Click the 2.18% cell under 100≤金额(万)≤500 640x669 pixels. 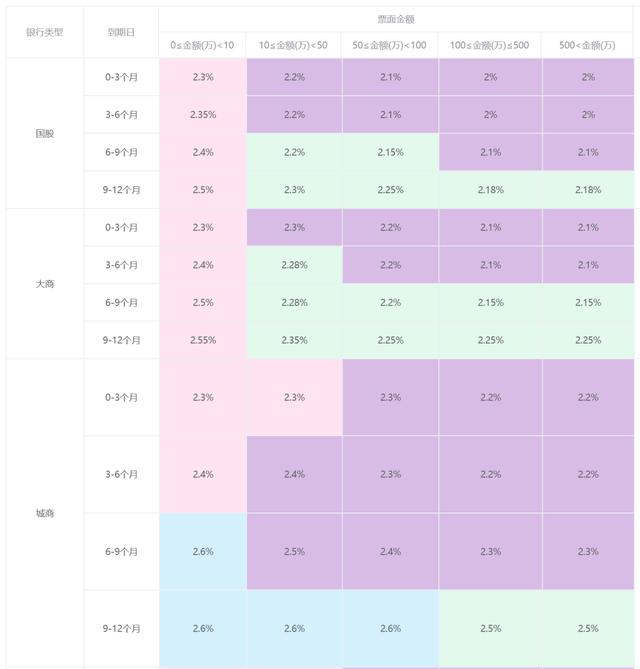point(491,190)
